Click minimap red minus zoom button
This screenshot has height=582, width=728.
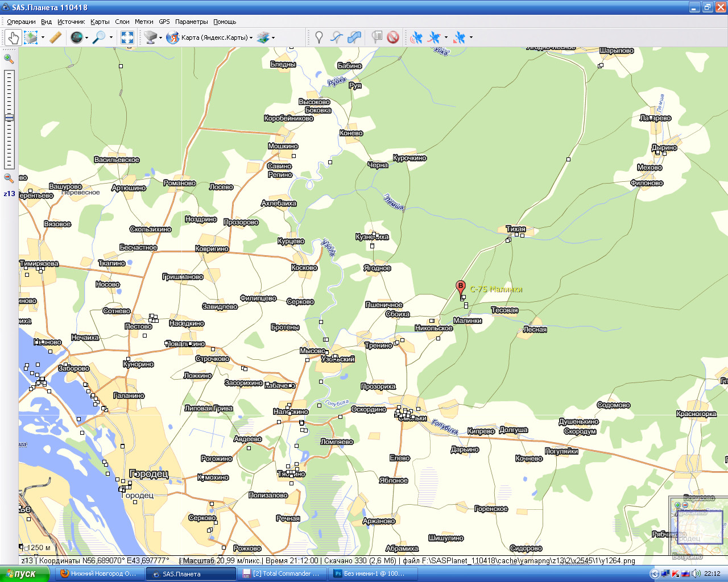[x=685, y=505]
